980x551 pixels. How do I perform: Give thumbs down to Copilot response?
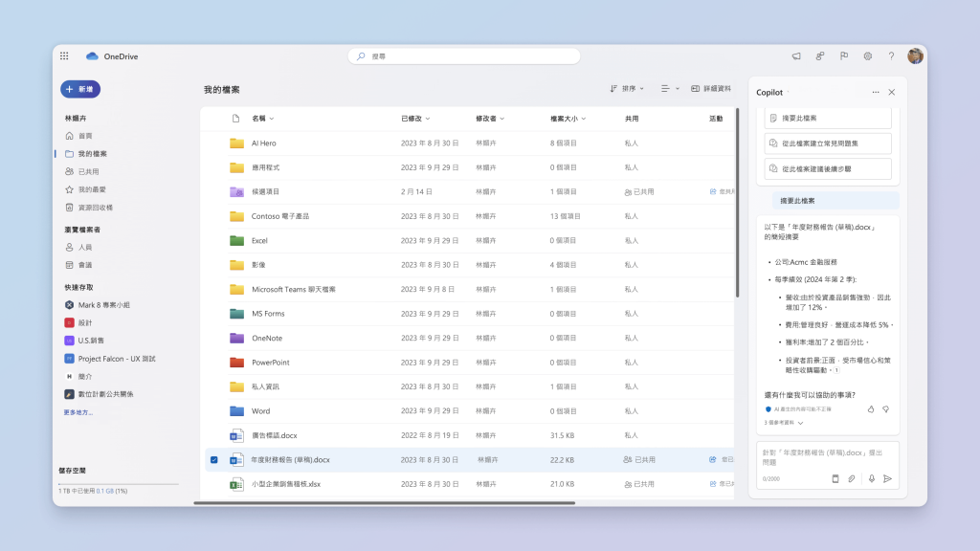click(885, 409)
